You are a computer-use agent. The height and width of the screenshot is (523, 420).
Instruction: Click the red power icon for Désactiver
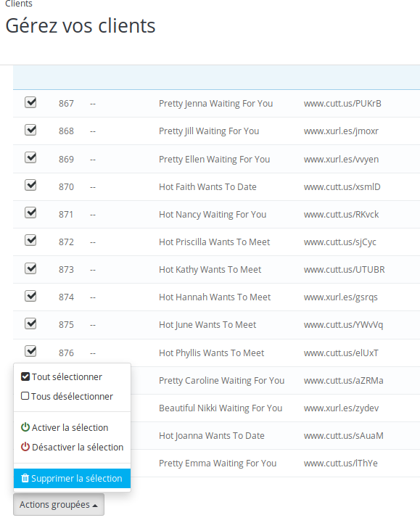25,447
